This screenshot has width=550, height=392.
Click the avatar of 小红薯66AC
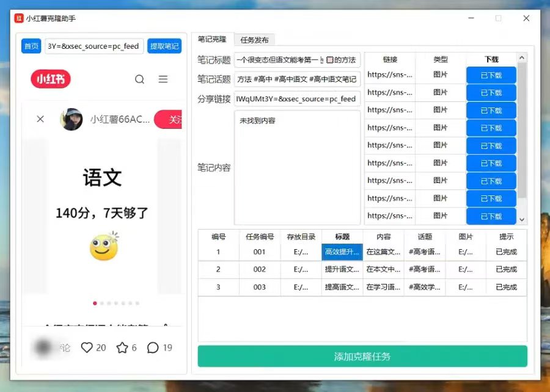[71, 118]
